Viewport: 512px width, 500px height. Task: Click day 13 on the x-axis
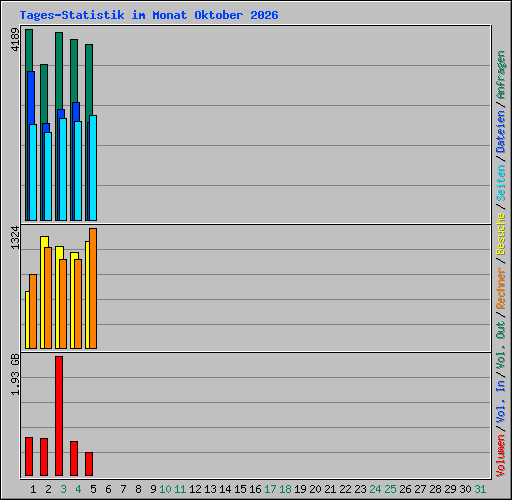coord(210,489)
